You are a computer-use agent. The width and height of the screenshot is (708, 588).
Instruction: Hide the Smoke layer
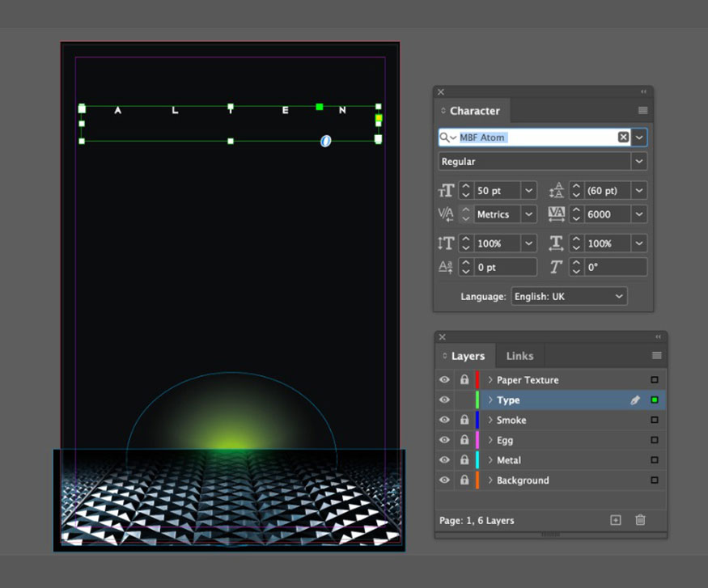click(444, 420)
